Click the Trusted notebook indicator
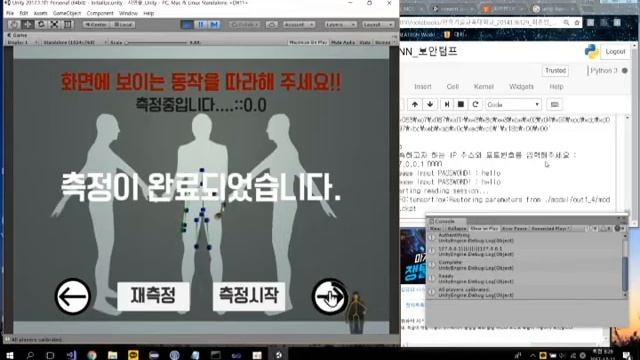 tap(556, 71)
